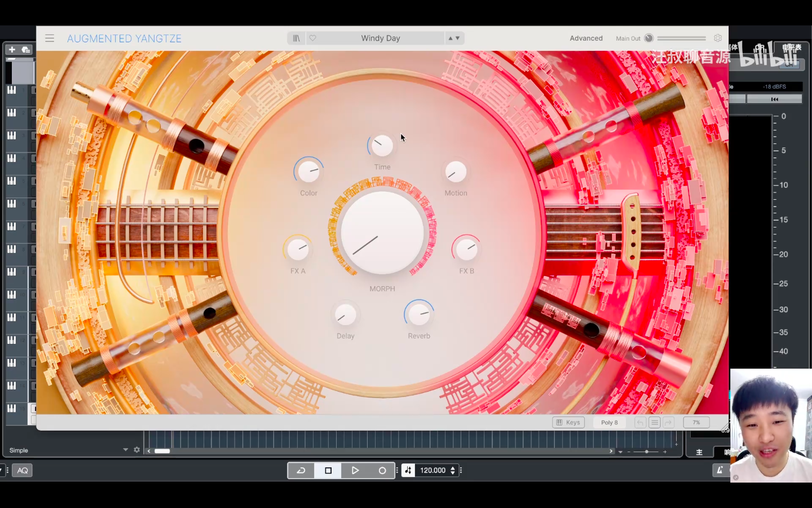Toggle cycle loop in transport

click(x=301, y=470)
